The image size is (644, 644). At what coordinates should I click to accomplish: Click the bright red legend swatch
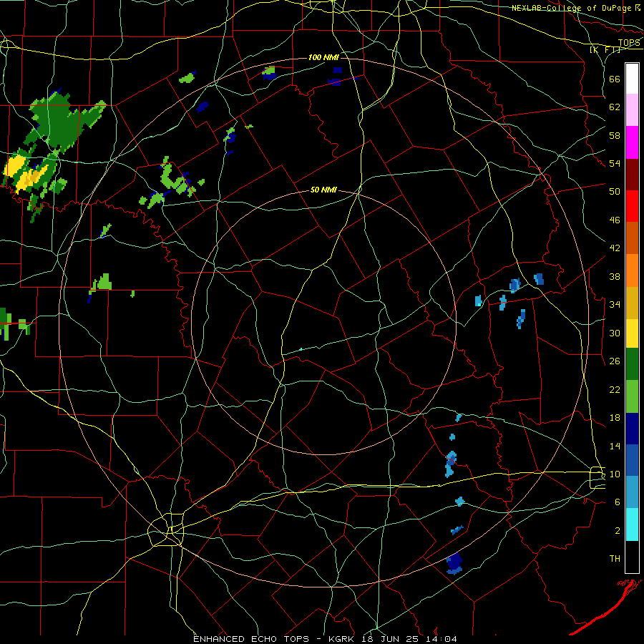pyautogui.click(x=632, y=206)
